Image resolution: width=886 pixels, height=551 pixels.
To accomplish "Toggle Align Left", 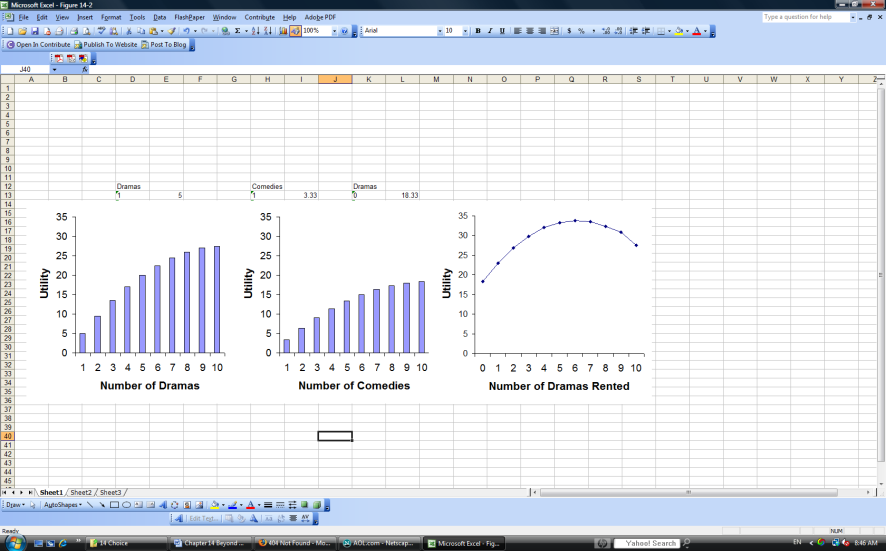I will (x=518, y=31).
